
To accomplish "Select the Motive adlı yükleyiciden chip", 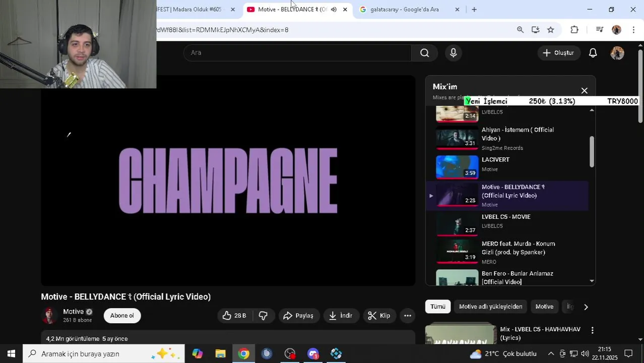I will [x=490, y=307].
